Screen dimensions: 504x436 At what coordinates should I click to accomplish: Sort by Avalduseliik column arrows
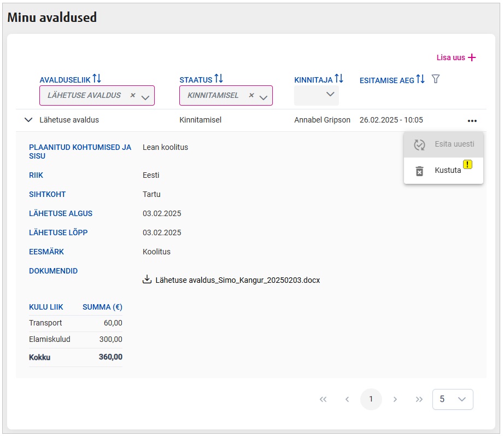click(97, 79)
